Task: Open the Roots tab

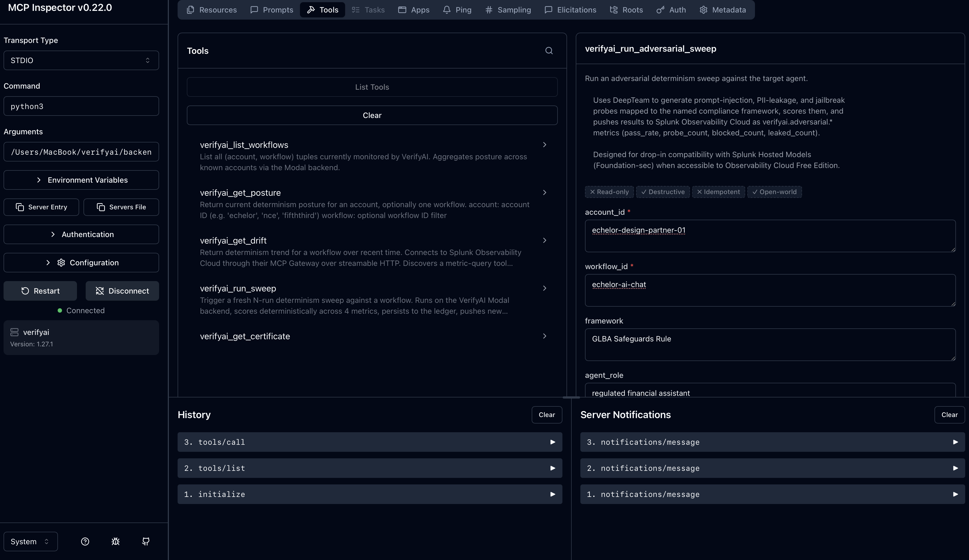Action: [x=626, y=10]
